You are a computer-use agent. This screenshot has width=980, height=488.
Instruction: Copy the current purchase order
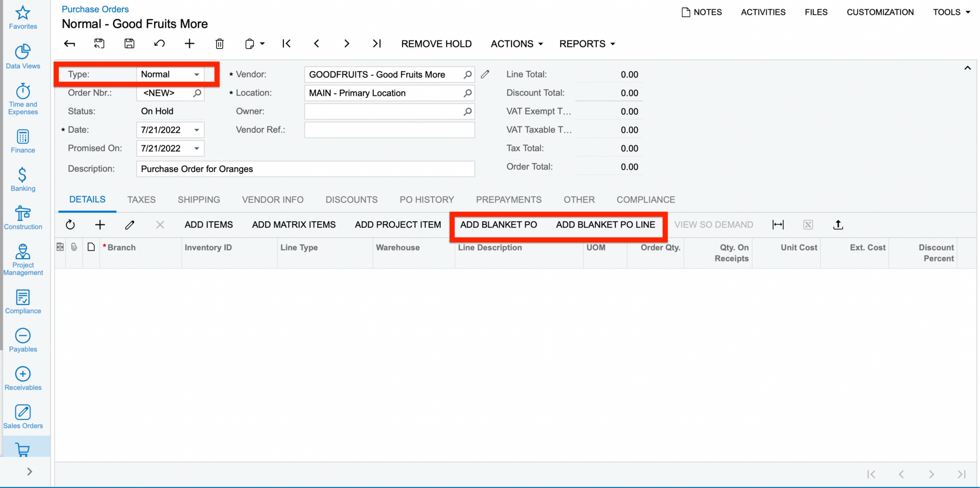coord(249,44)
